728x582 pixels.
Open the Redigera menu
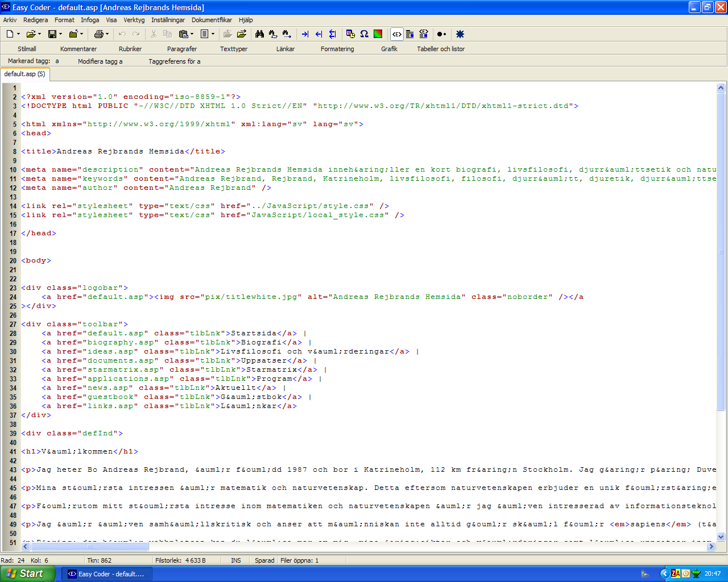[x=36, y=20]
